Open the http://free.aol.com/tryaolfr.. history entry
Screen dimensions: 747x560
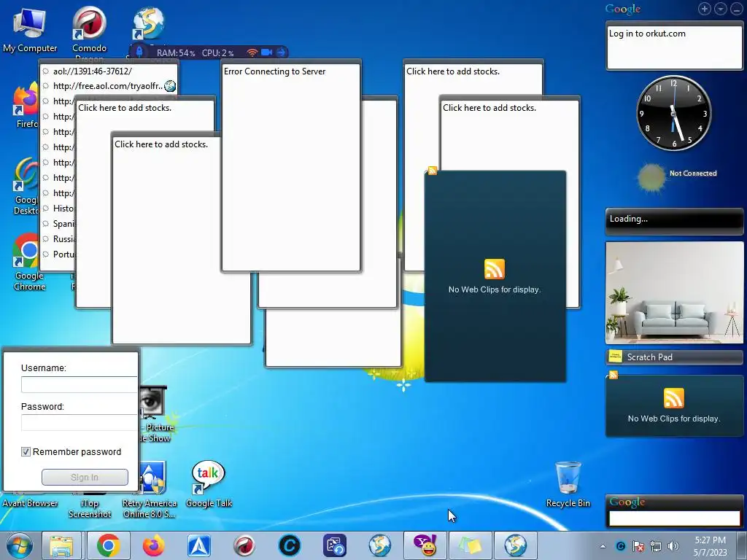(109, 86)
